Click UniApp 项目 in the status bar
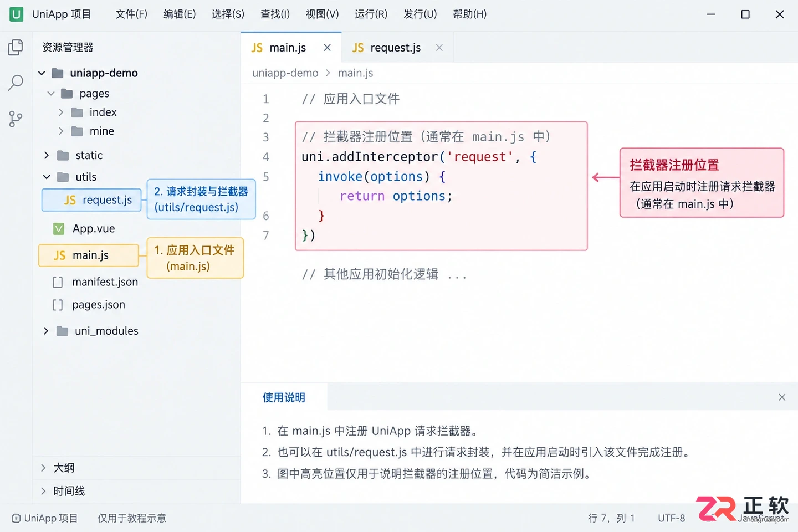This screenshot has height=532, width=798. coord(51,519)
